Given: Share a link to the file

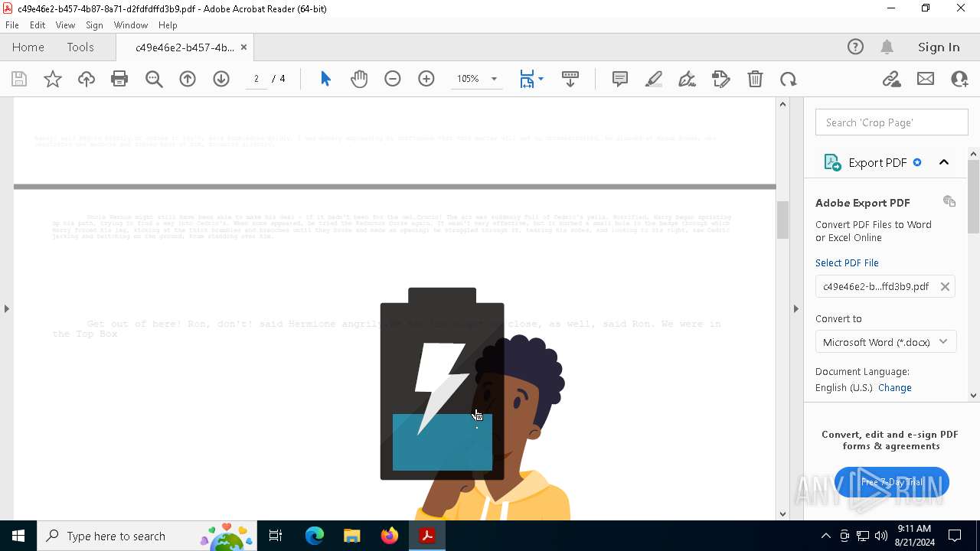Looking at the screenshot, I should tap(891, 79).
